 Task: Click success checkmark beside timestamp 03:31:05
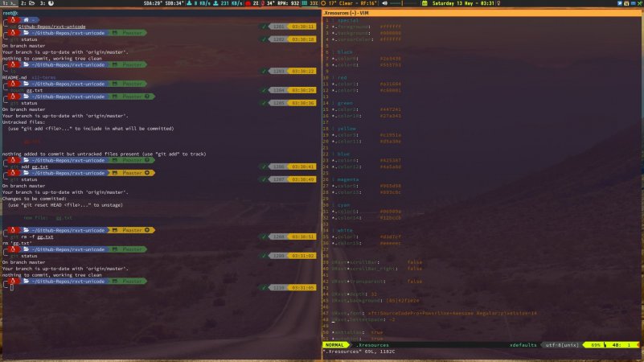(x=264, y=288)
